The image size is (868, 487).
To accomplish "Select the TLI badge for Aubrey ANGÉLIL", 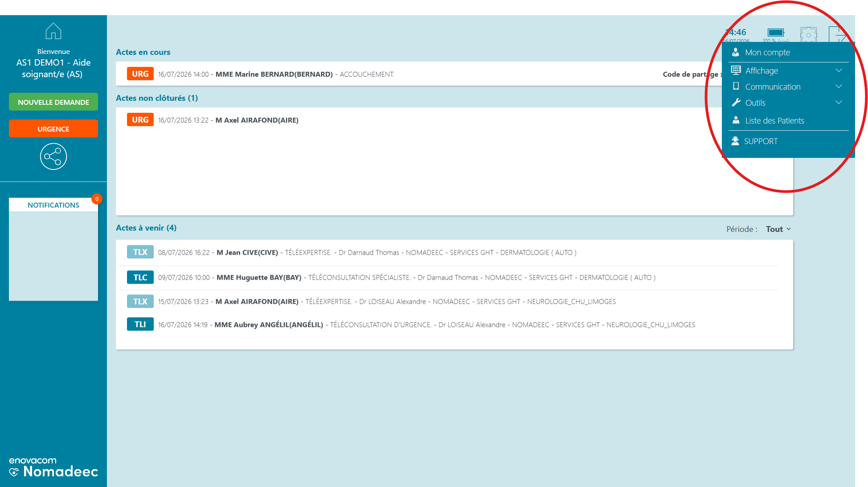I will click(140, 324).
